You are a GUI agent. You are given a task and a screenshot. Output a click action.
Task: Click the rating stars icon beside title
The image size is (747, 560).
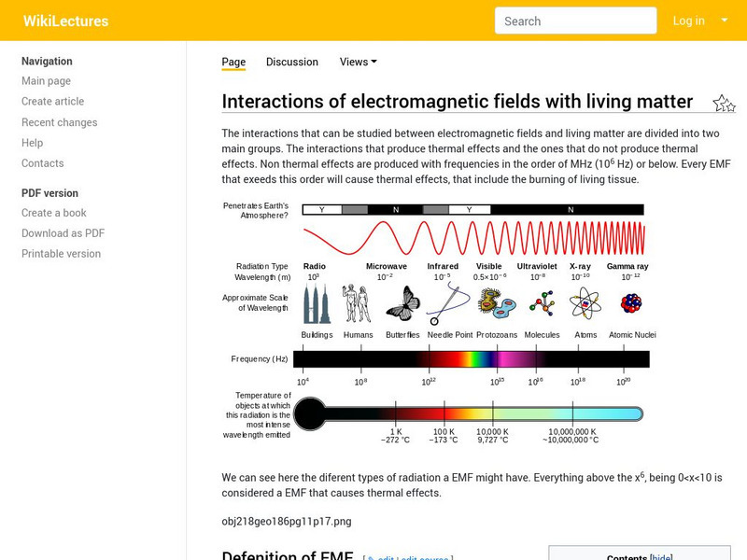pos(724,104)
